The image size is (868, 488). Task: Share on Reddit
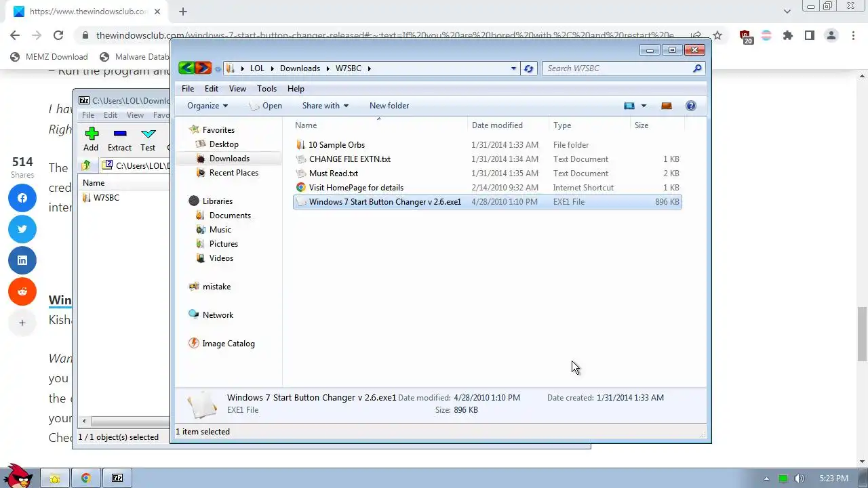22,291
